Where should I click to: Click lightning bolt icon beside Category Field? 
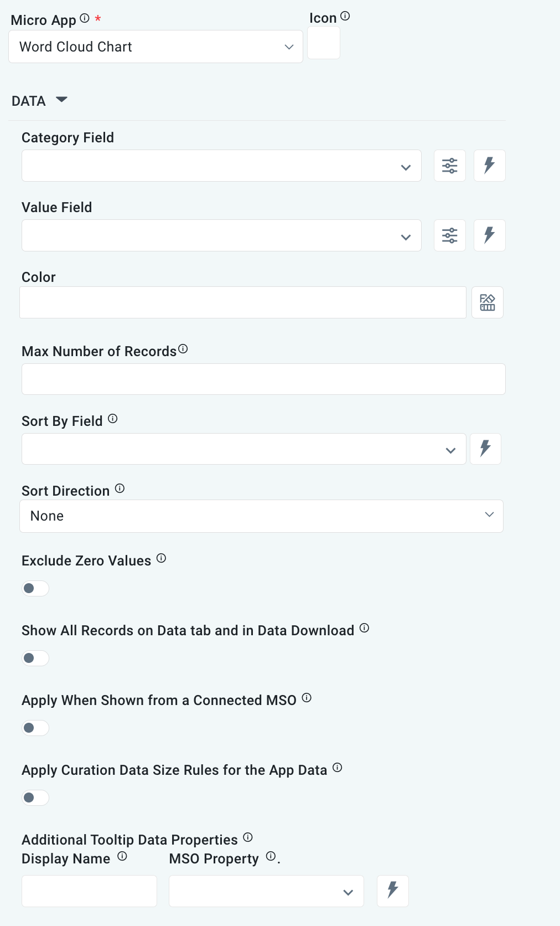coord(489,166)
